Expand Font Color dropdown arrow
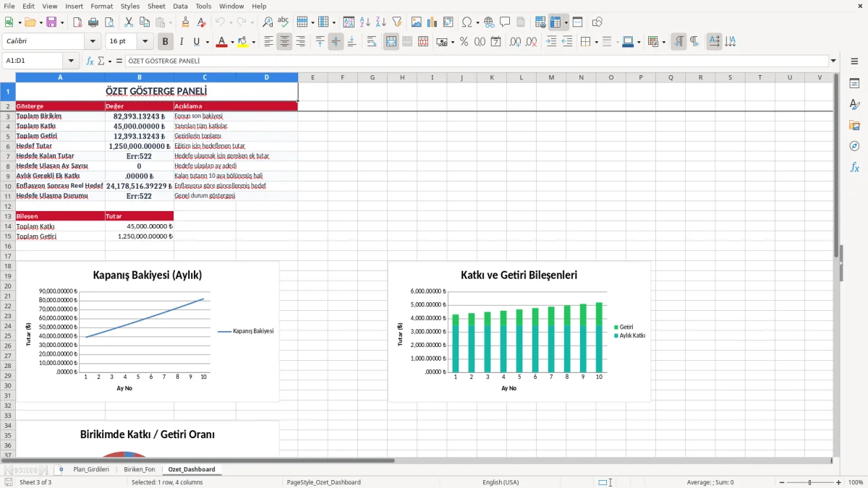Viewport: 868px width, 488px height. tap(232, 42)
